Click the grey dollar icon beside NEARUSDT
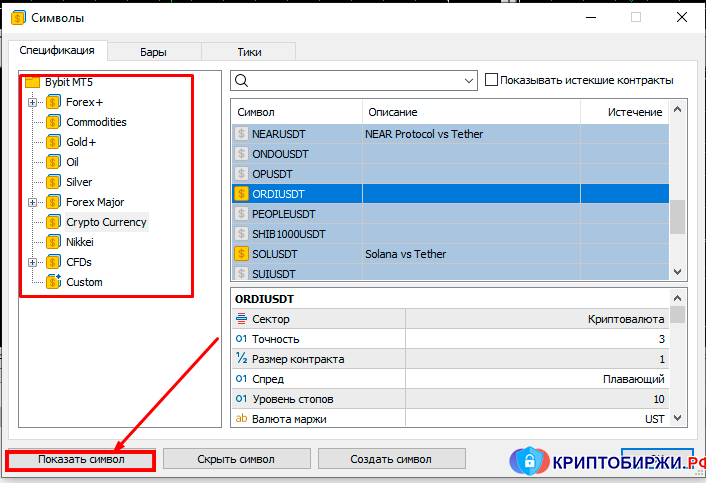This screenshot has width=706, height=483. [241, 134]
